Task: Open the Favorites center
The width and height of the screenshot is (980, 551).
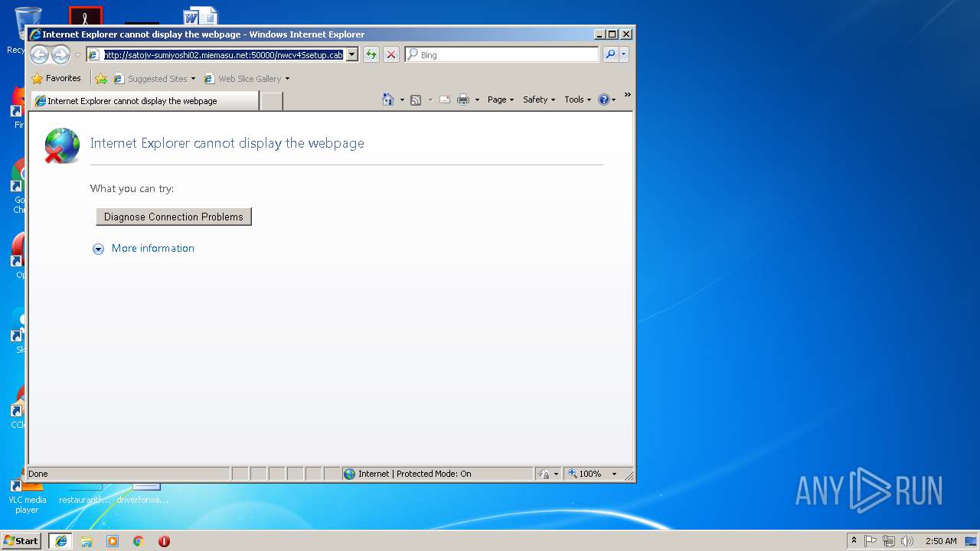Action: [56, 78]
